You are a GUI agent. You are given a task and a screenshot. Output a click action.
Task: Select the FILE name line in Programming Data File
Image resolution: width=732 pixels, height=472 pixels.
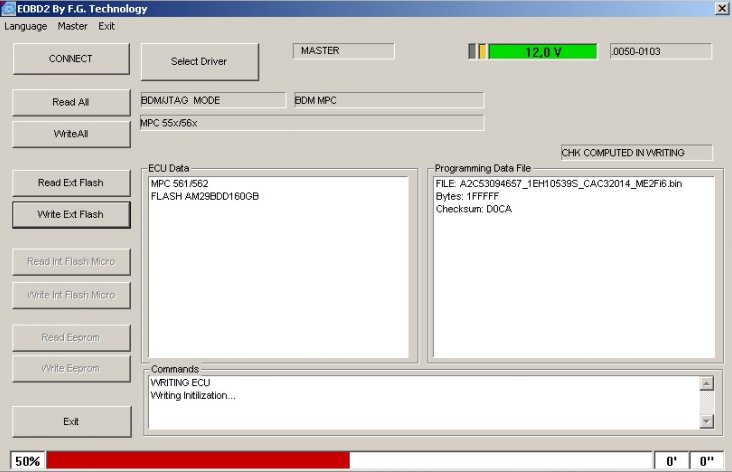(559, 183)
